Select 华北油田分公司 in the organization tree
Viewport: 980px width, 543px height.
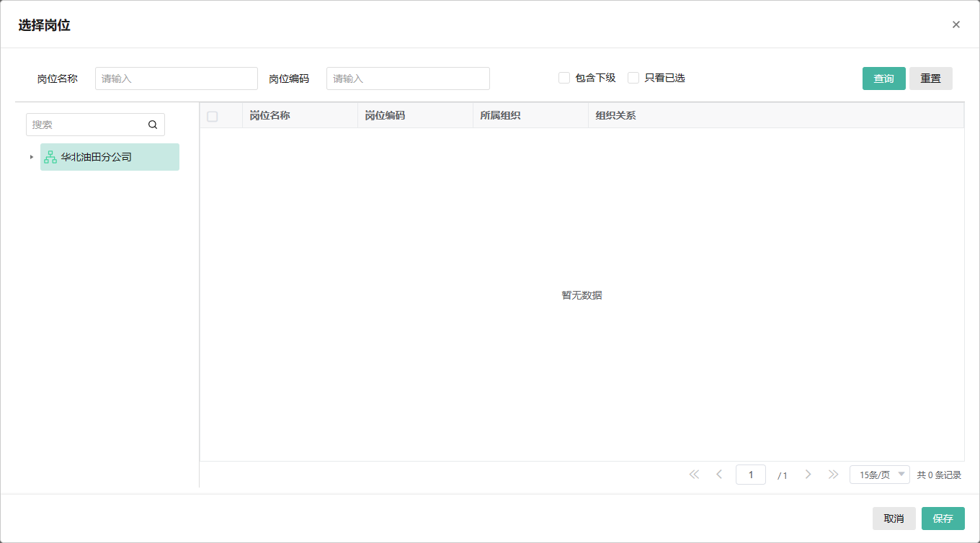coord(97,157)
